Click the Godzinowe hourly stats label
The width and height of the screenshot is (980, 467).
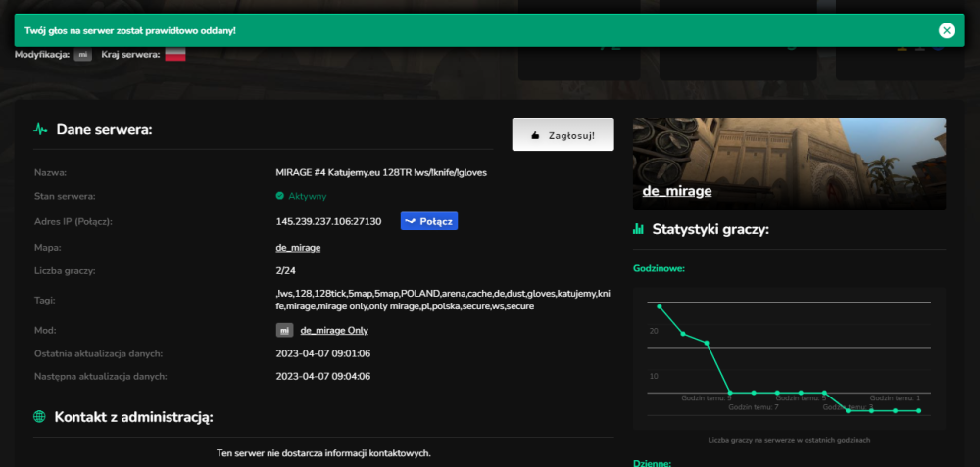click(x=659, y=268)
